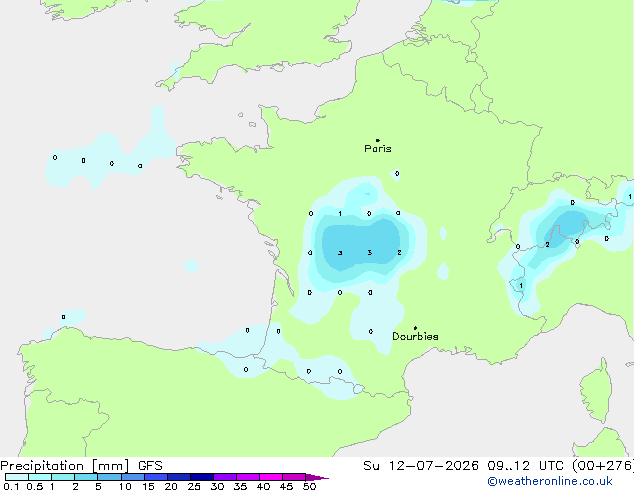Click the legend value '0.5'
The width and height of the screenshot is (634, 490).
click(x=34, y=486)
